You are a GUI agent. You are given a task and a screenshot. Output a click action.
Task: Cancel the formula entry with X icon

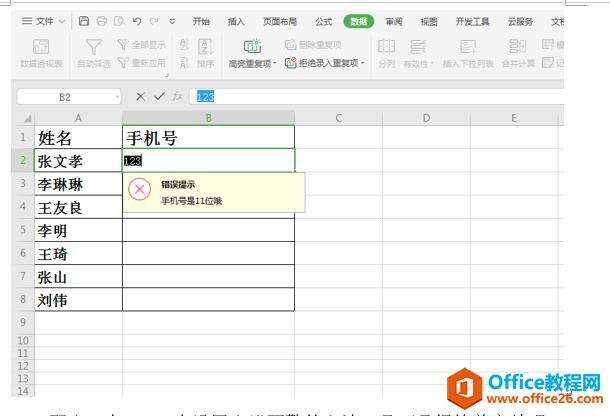tap(140, 96)
